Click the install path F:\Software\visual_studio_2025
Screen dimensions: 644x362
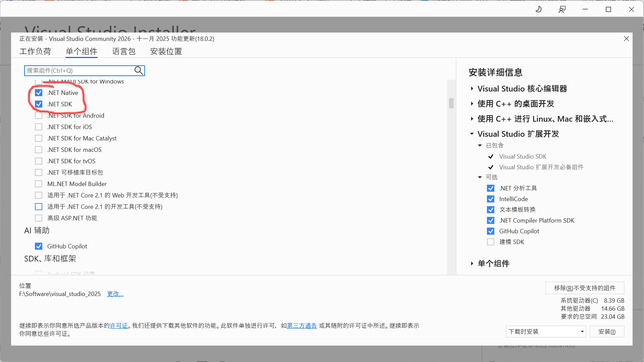[x=60, y=294]
